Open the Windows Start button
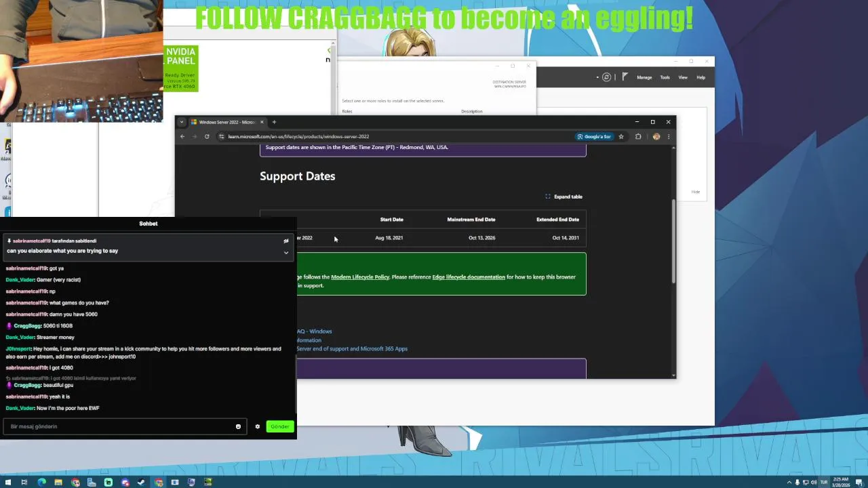 tap(8, 483)
